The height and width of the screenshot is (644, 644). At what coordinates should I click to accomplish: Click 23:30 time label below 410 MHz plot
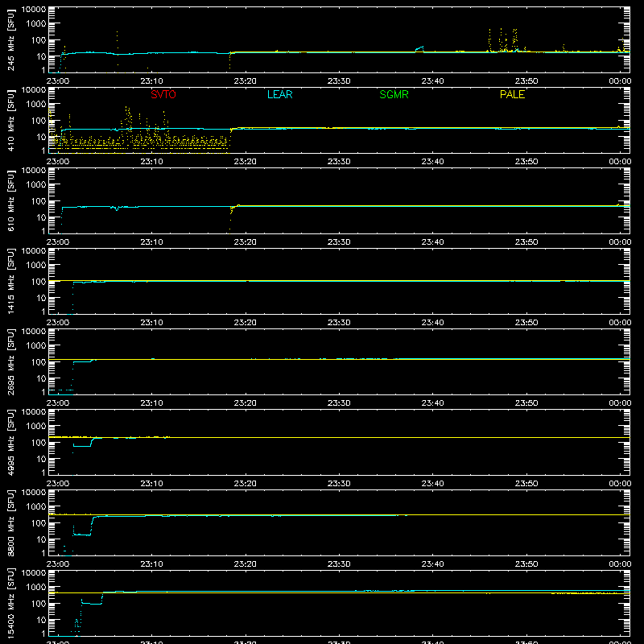[x=339, y=162]
